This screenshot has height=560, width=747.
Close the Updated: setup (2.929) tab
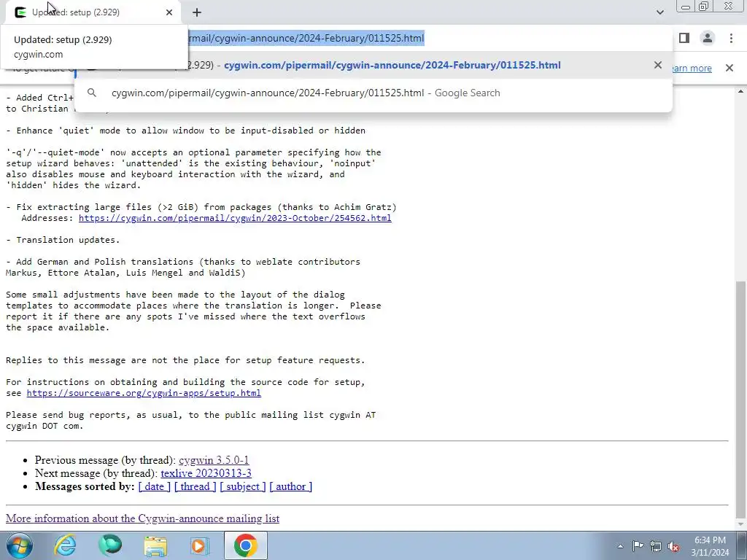click(169, 12)
